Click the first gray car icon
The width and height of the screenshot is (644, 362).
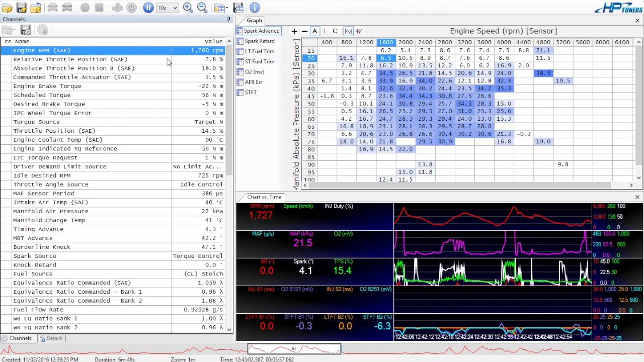point(52,8)
